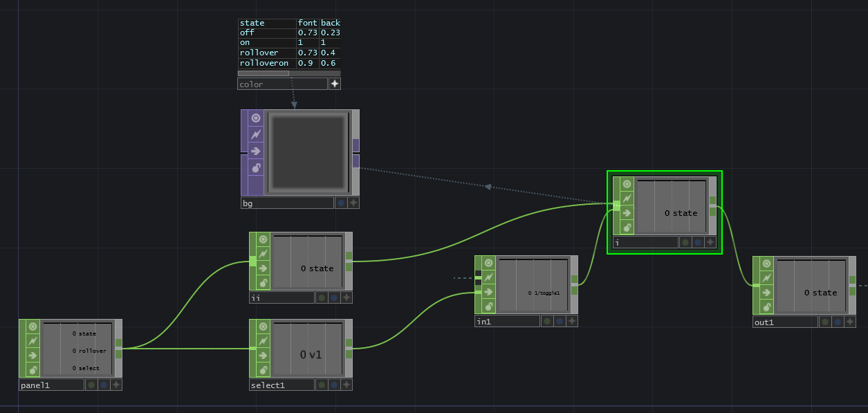Toggle the green export flag on select1

(322, 385)
